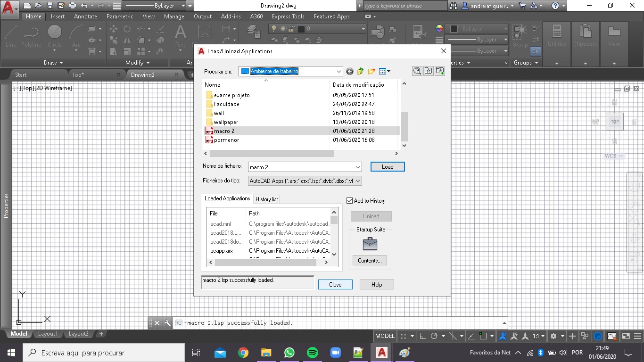Create a new folder in the dialog
Screen dimensions: 644x362
372,71
